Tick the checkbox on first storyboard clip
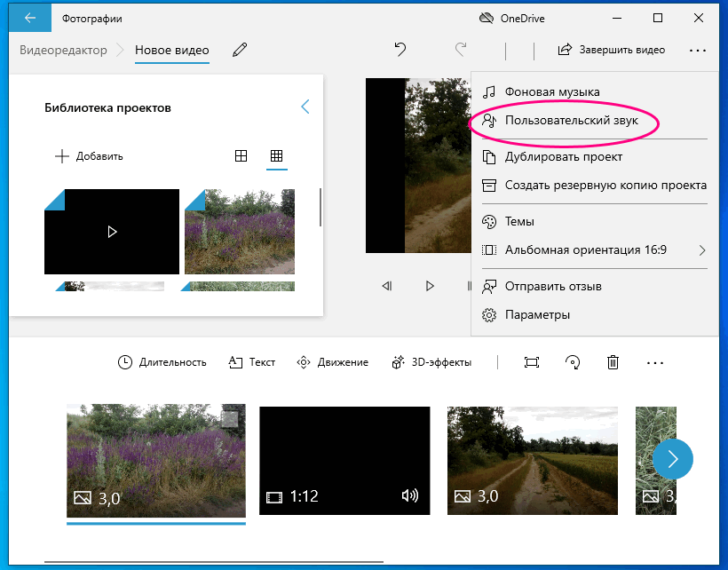 (229, 420)
